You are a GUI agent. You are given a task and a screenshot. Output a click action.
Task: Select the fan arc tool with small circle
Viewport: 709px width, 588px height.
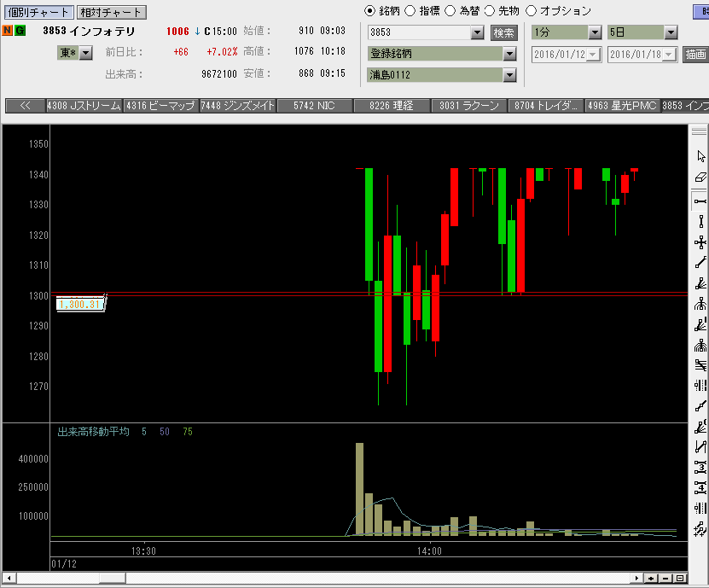[700, 427]
